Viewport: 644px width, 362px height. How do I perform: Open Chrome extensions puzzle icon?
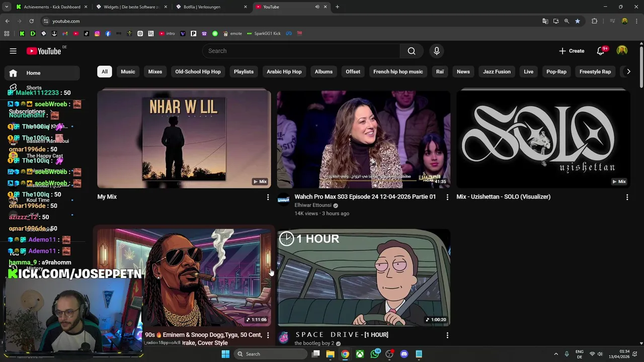pyautogui.click(x=595, y=21)
